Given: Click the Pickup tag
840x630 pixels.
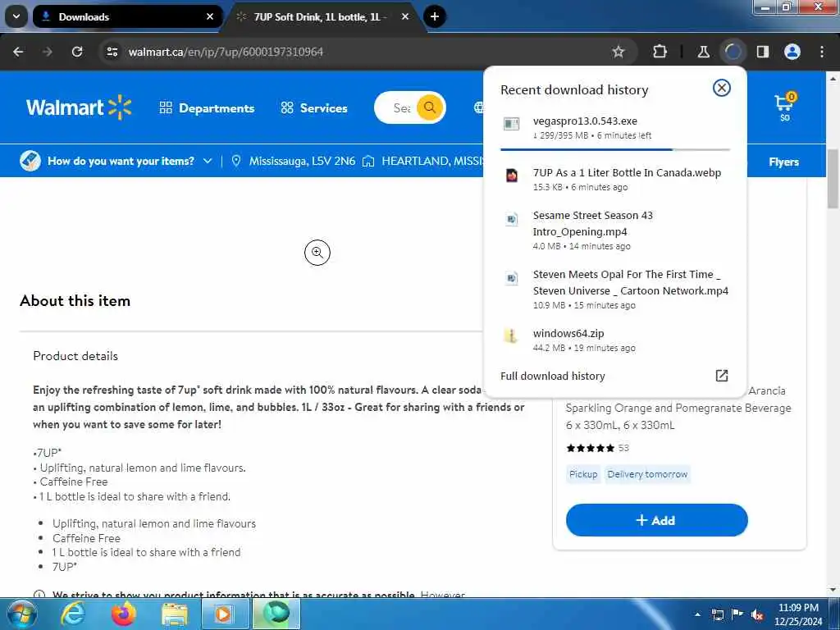Looking at the screenshot, I should (583, 474).
